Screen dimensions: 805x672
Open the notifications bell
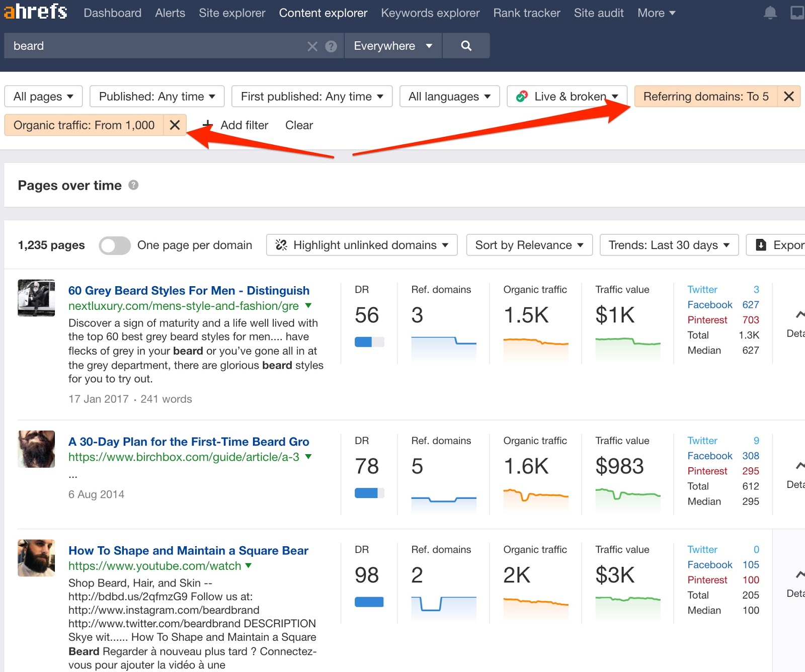[770, 13]
